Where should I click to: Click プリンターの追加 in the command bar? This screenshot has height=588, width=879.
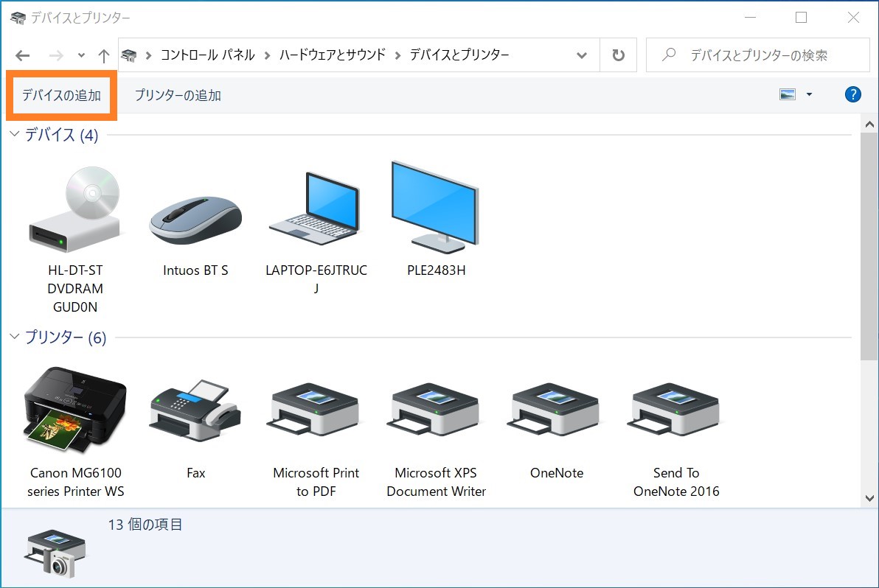[x=178, y=95]
